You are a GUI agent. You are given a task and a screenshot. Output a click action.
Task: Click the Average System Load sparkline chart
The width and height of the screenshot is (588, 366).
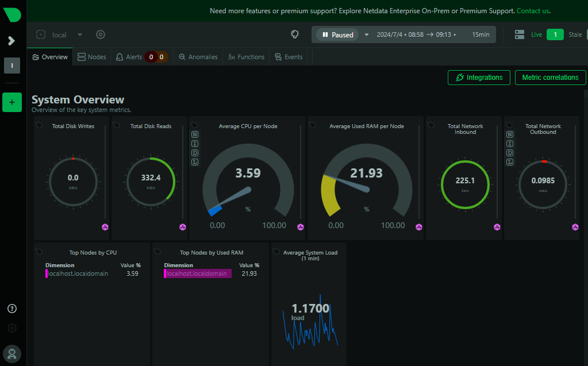tap(310, 322)
